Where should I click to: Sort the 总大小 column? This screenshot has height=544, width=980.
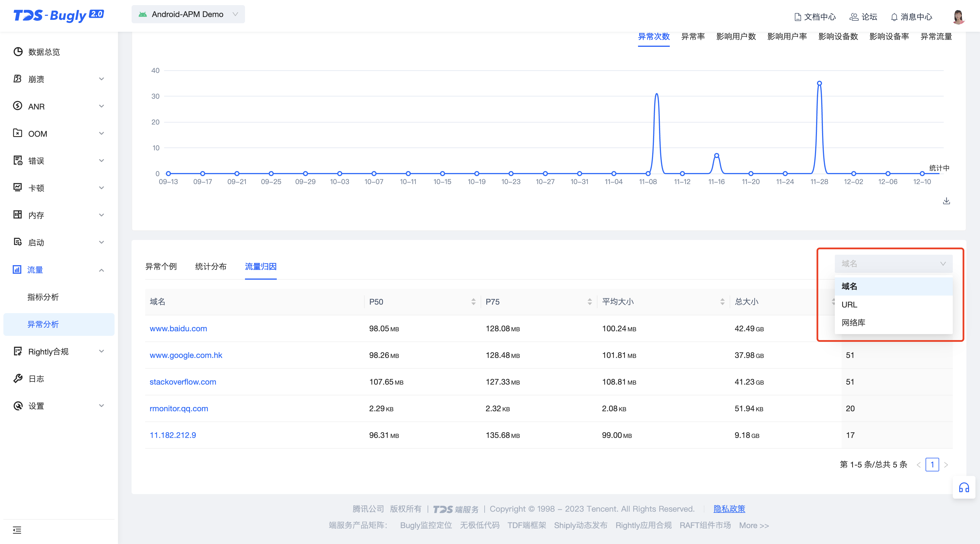click(833, 302)
